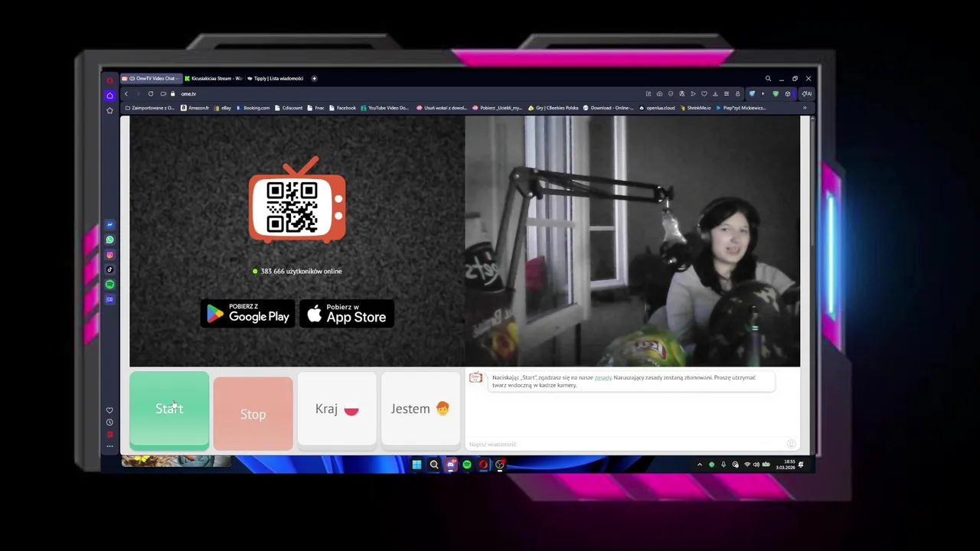Open the YouTube Video Do... bookmark
This screenshot has width=980, height=551.
point(385,108)
